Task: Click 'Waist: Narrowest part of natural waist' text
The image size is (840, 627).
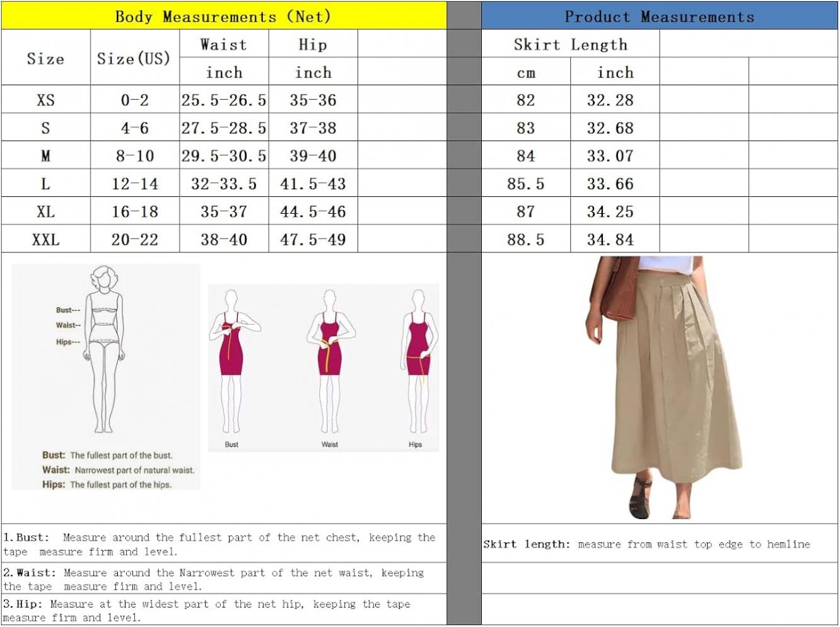Action: (x=119, y=470)
